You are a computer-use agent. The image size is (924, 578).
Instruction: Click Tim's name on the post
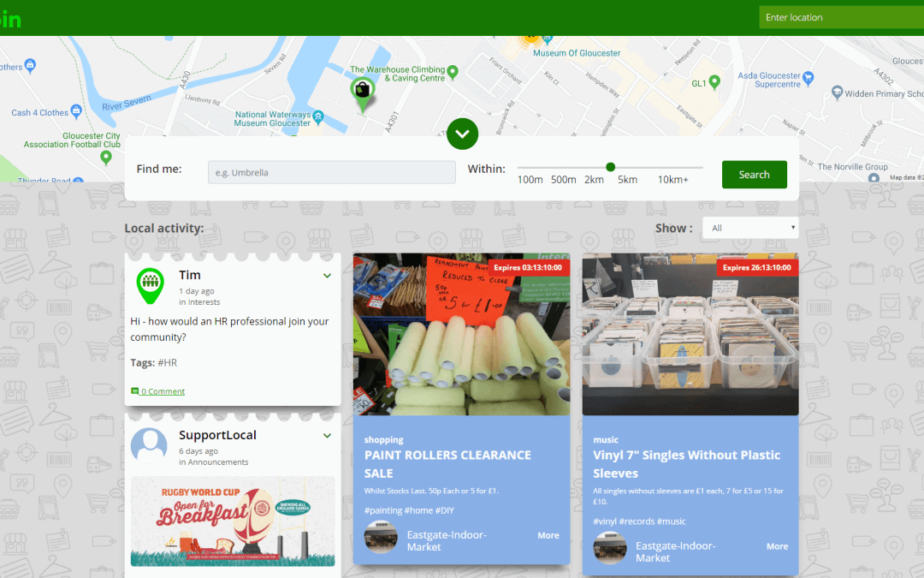(190, 275)
